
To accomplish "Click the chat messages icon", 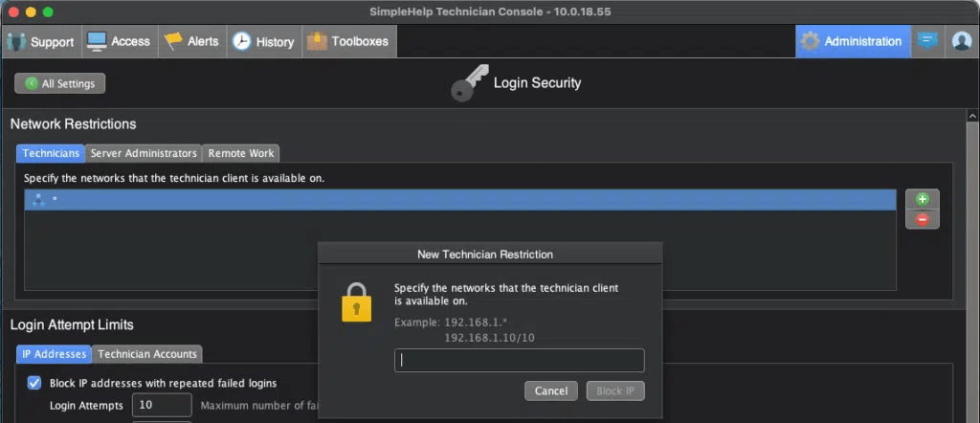I will coord(927,42).
